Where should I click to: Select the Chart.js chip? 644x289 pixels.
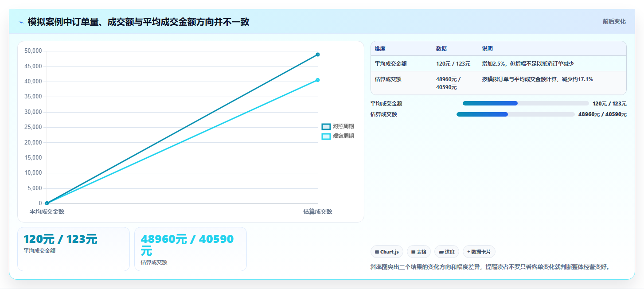pos(387,252)
